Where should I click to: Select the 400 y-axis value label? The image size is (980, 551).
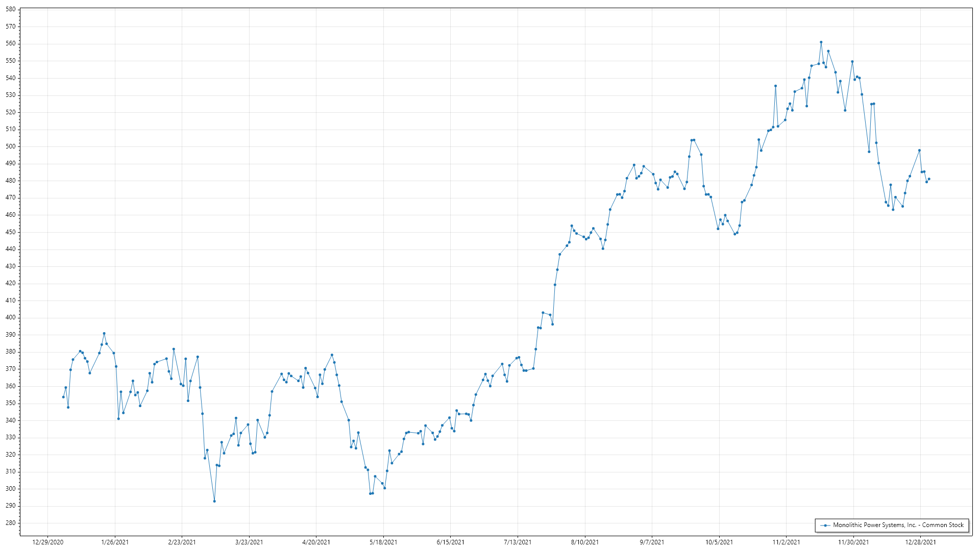tap(11, 317)
